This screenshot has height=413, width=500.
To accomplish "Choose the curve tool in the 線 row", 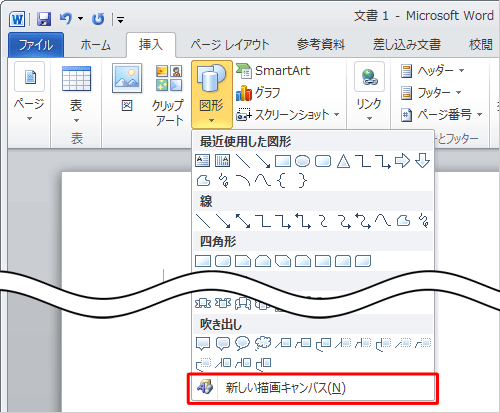I will [x=383, y=221].
